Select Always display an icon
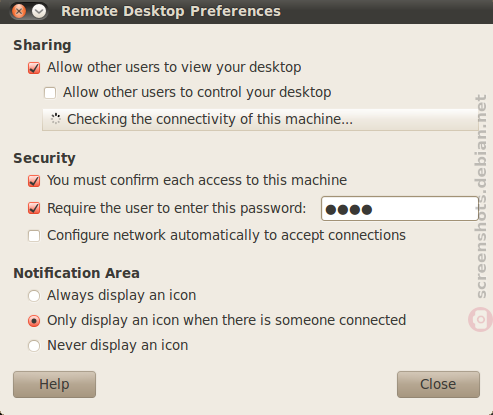 click(34, 296)
